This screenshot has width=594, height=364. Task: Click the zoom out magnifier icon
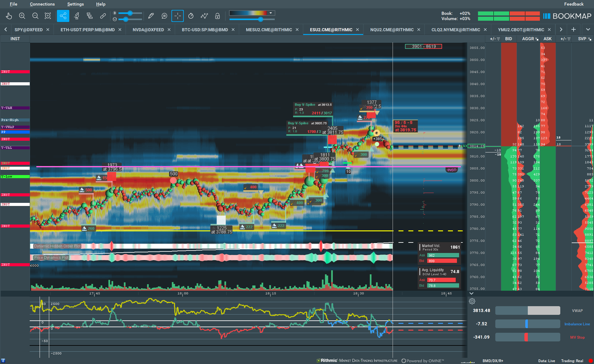35,16
